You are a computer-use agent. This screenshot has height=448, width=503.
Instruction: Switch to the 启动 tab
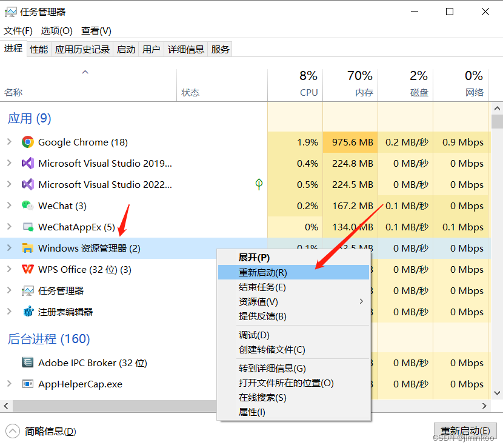pos(126,50)
